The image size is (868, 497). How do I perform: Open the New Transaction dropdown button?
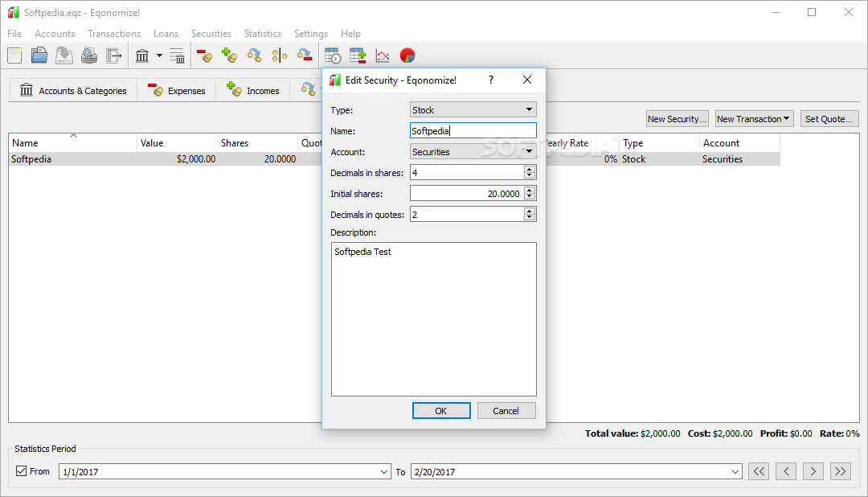[x=754, y=119]
